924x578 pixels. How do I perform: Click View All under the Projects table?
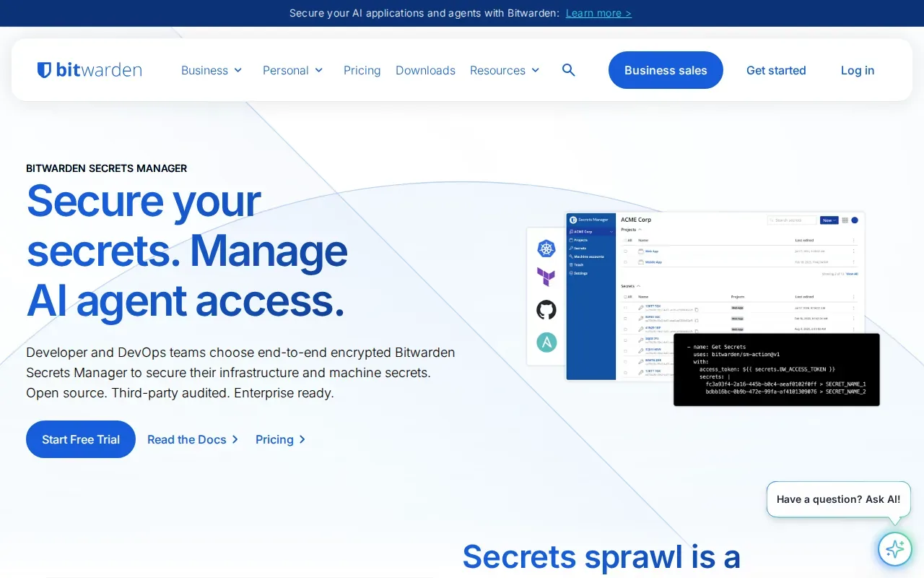852,274
